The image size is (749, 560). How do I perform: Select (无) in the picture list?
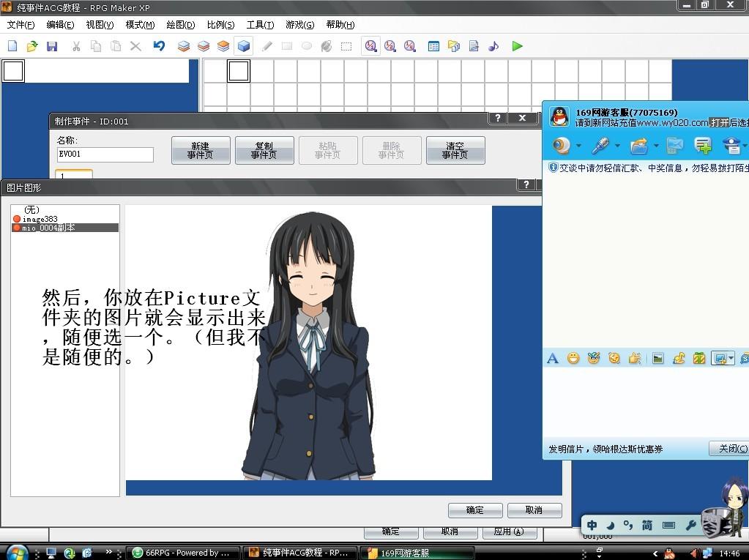(65, 209)
